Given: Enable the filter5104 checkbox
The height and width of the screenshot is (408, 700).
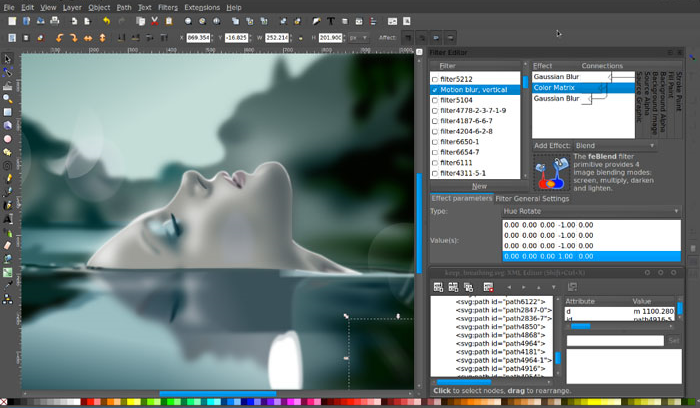Looking at the screenshot, I should click(435, 100).
